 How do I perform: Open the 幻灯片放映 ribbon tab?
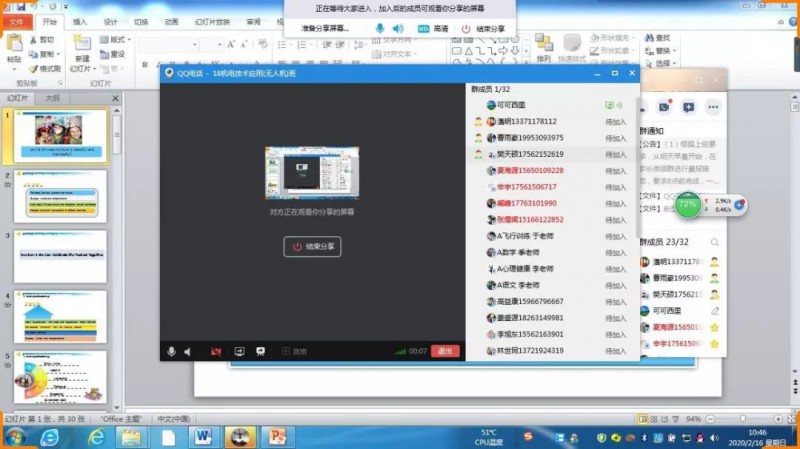tap(212, 22)
